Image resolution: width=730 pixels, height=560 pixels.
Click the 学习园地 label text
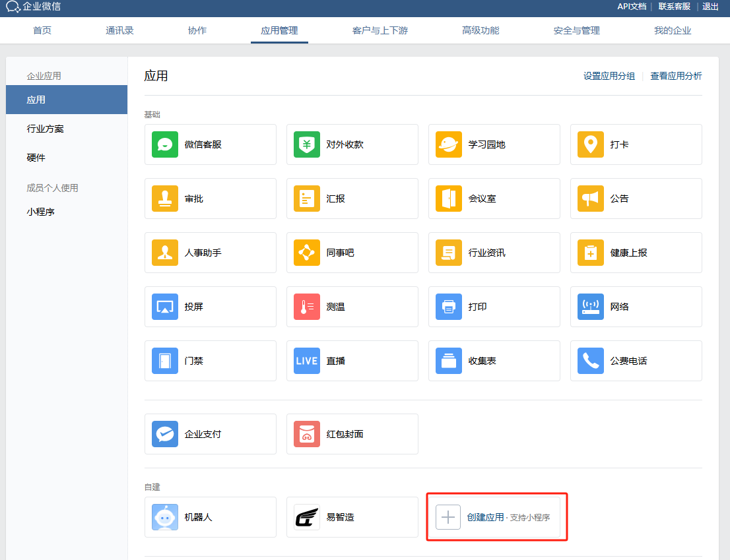(x=487, y=144)
